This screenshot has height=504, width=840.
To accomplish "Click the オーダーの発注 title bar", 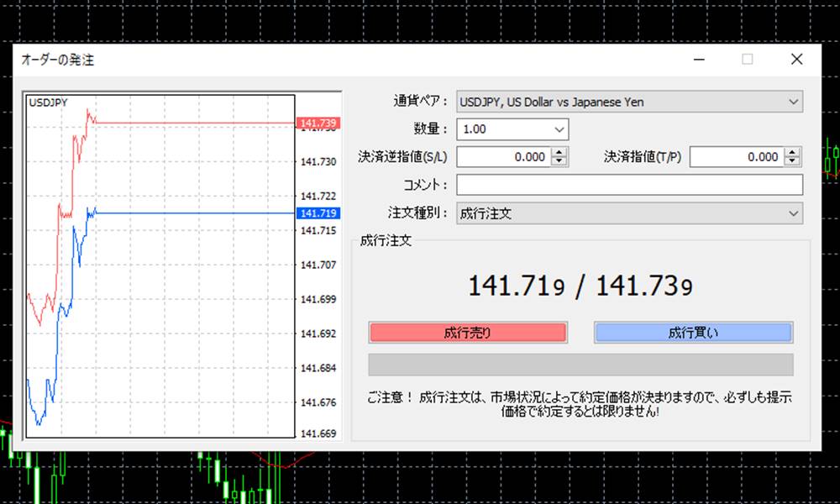I will click(x=336, y=60).
